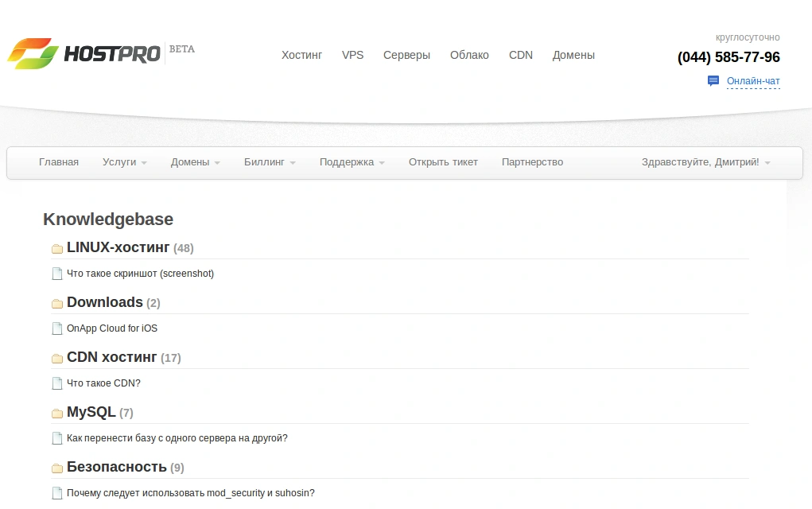Click the online chat speech bubble icon
The width and height of the screenshot is (812, 509).
click(x=713, y=81)
